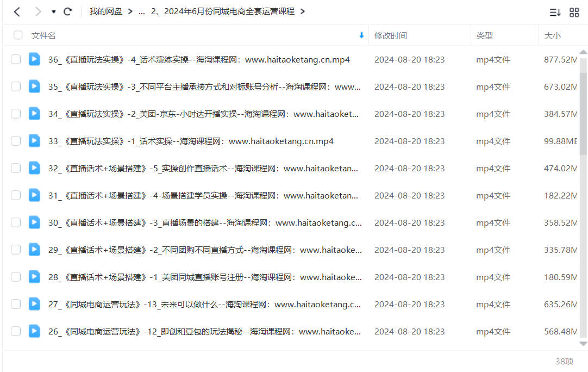Sort by the 修改时间 column
588x372 pixels.
pyautogui.click(x=390, y=36)
